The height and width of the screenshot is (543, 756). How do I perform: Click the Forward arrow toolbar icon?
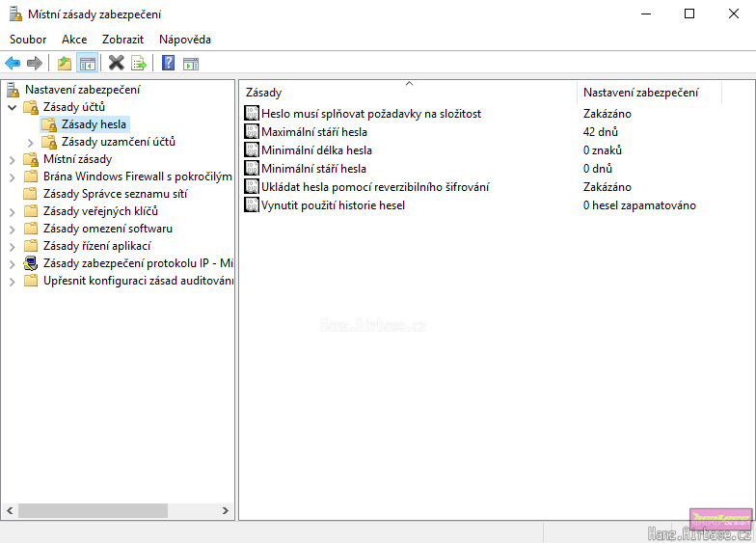coord(35,64)
